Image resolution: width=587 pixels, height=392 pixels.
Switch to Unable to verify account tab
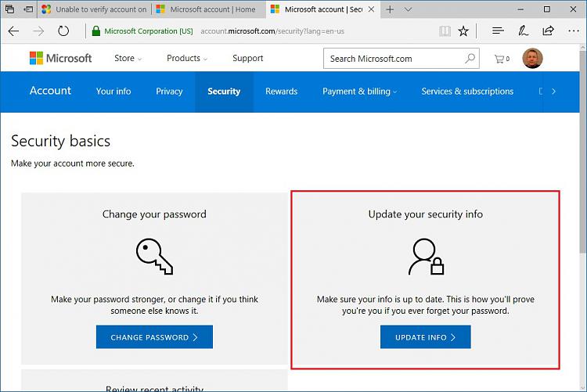tap(94, 9)
